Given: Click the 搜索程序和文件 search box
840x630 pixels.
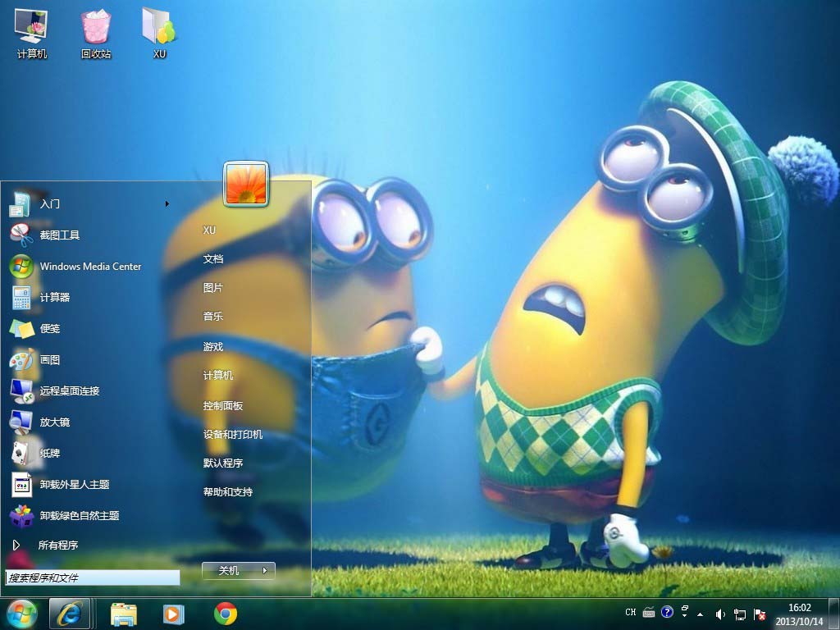Looking at the screenshot, I should [92, 577].
